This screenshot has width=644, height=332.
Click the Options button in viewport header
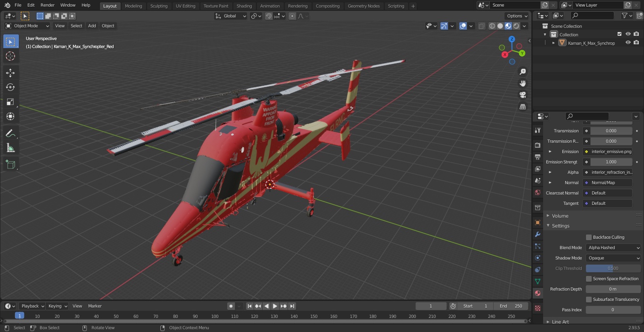(517, 16)
